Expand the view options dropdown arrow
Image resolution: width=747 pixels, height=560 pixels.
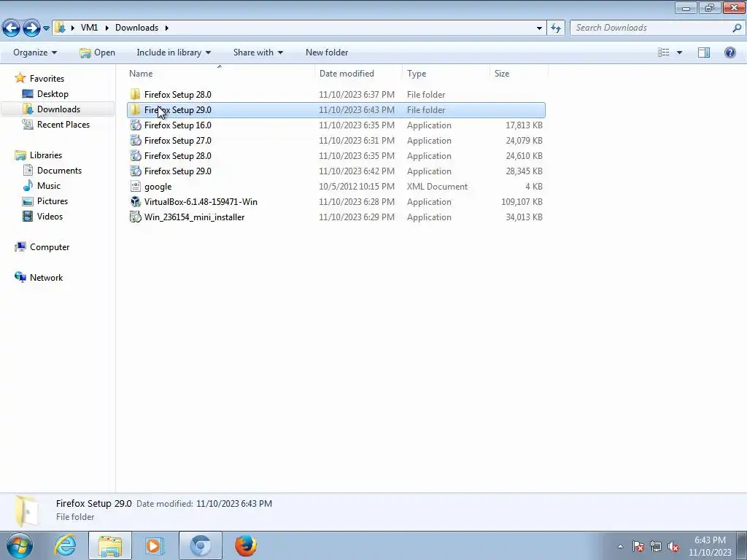click(x=679, y=52)
